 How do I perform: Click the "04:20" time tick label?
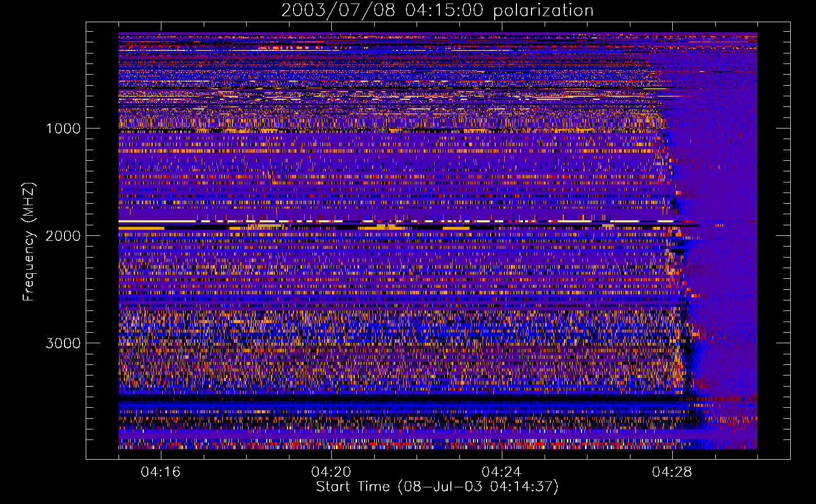pos(331,472)
